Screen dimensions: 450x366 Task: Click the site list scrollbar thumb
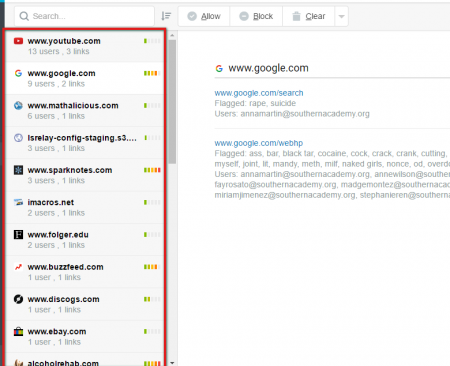pyautogui.click(x=172, y=102)
